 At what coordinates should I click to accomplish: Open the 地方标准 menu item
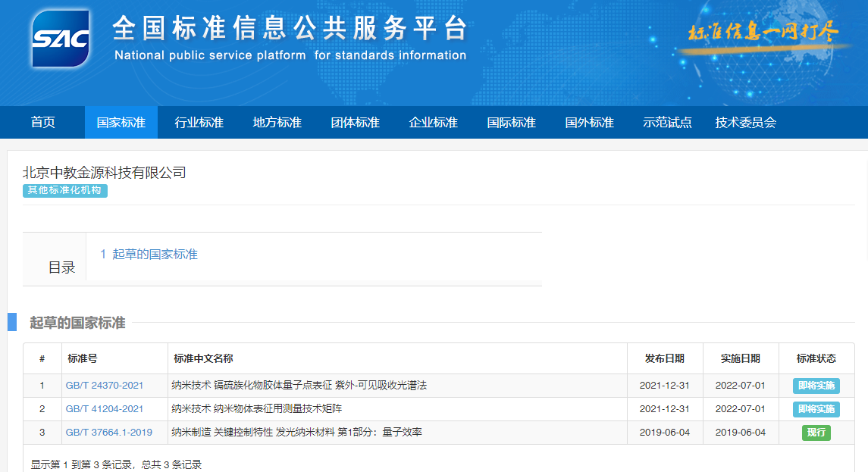coord(277,123)
